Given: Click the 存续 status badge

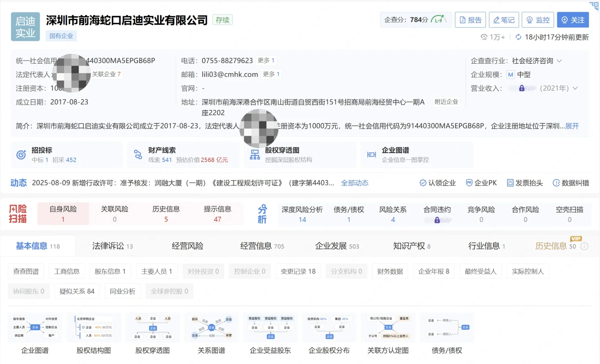Looking at the screenshot, I should (x=222, y=20).
